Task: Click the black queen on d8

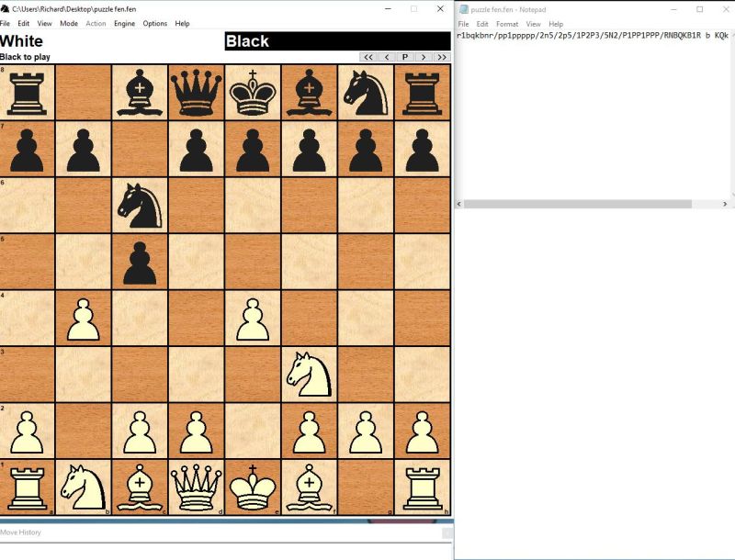Action: point(196,95)
